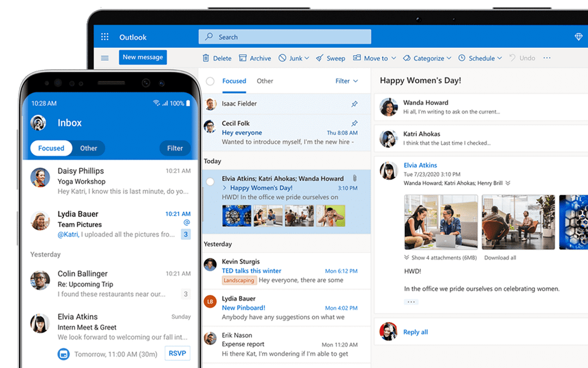This screenshot has height=368, width=588.
Task: Toggle the select-all circle in message list
Action: [210, 81]
